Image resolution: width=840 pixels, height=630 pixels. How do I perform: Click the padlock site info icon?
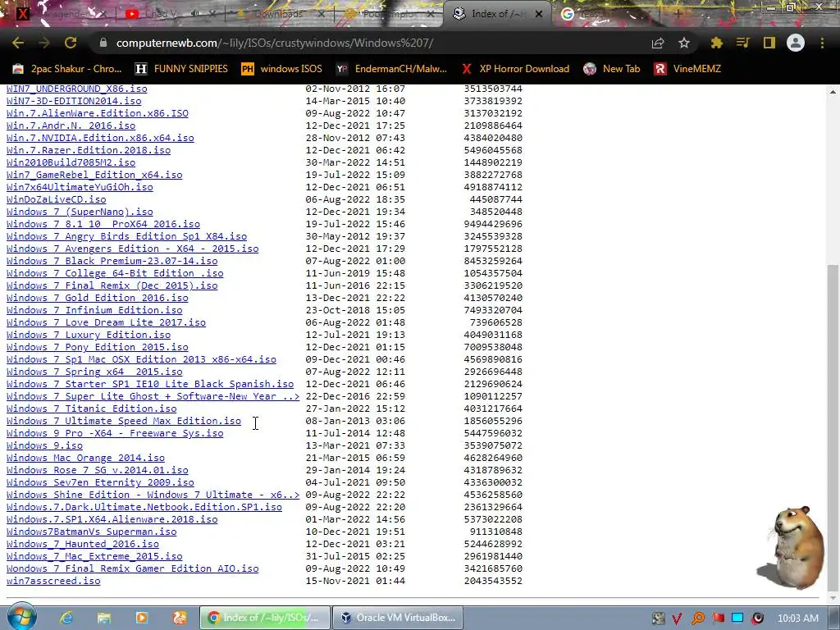pos(103,43)
